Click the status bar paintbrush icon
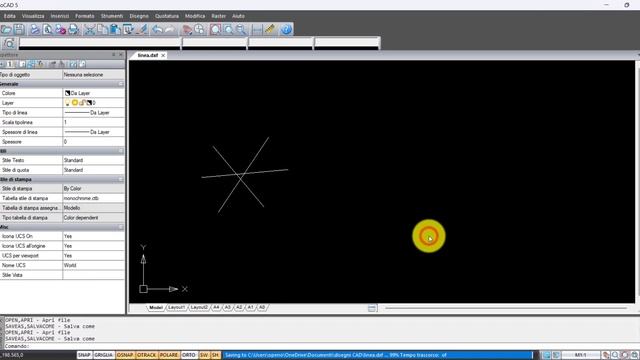 point(606,355)
